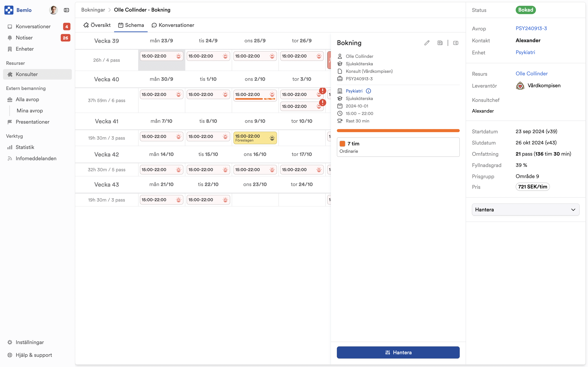The height and width of the screenshot is (367, 588).
Task: Expand the Hantera dropdown
Action: (526, 210)
